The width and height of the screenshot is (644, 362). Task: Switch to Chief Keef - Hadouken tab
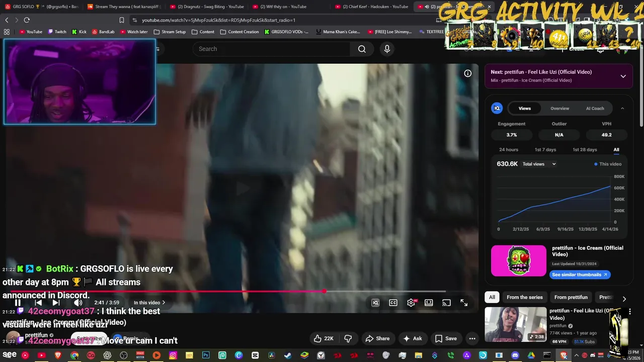coord(371,7)
